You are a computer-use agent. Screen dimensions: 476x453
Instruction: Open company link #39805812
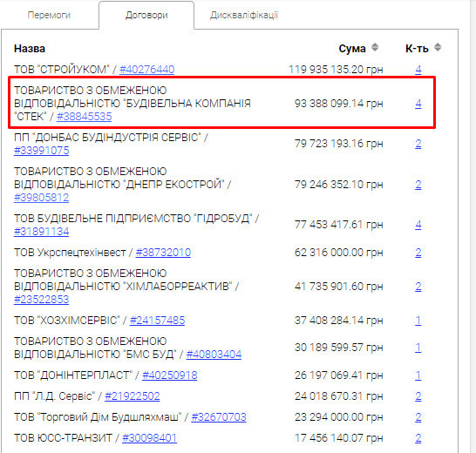(42, 198)
